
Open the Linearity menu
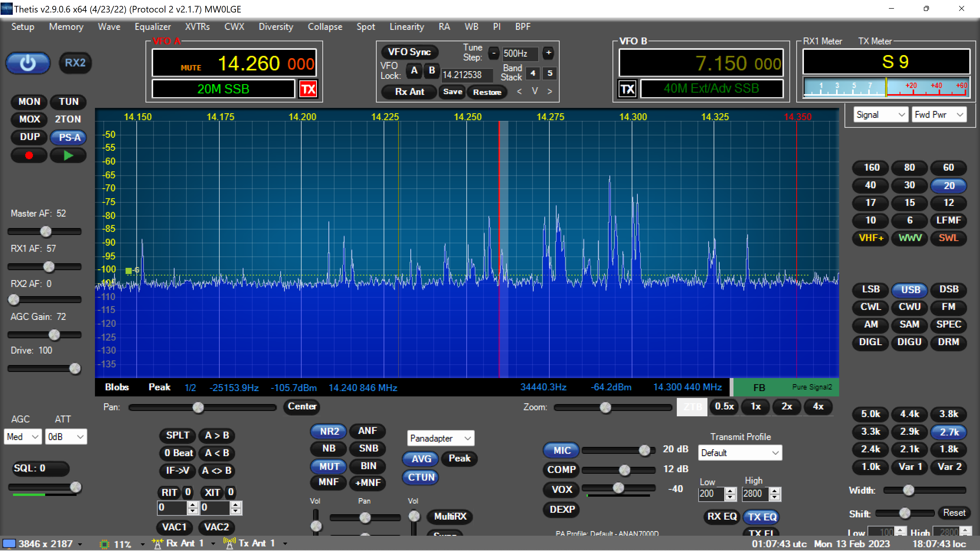407,27
